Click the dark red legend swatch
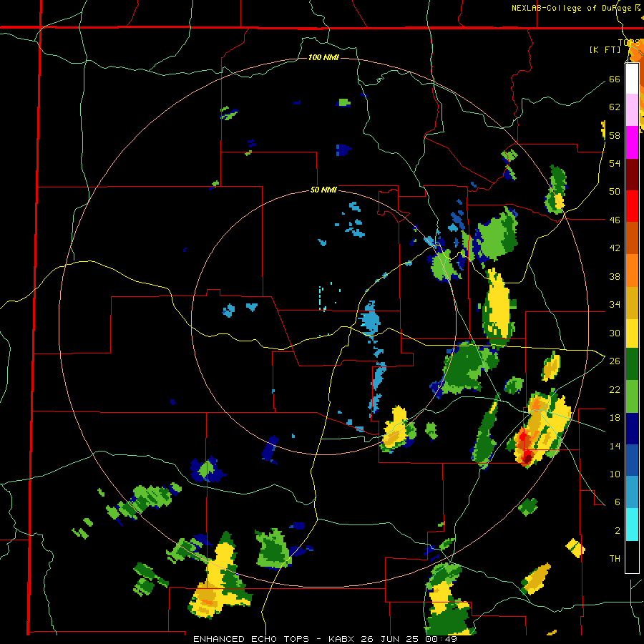 click(632, 175)
